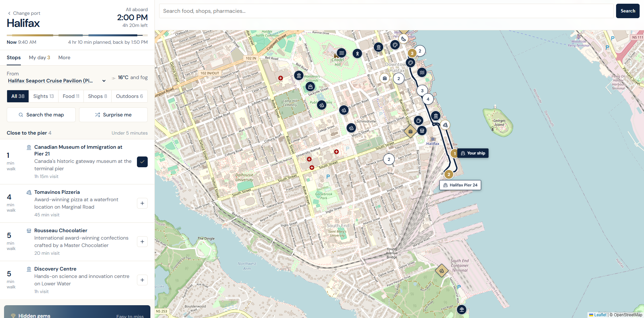Go back via Change port chevron
This screenshot has width=644, height=318.
point(24,13)
